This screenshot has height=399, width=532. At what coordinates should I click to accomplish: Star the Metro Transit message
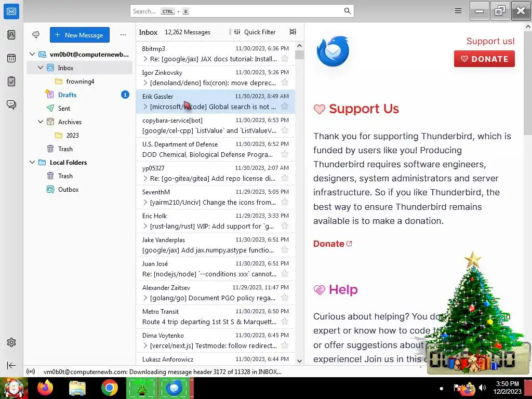click(285, 322)
